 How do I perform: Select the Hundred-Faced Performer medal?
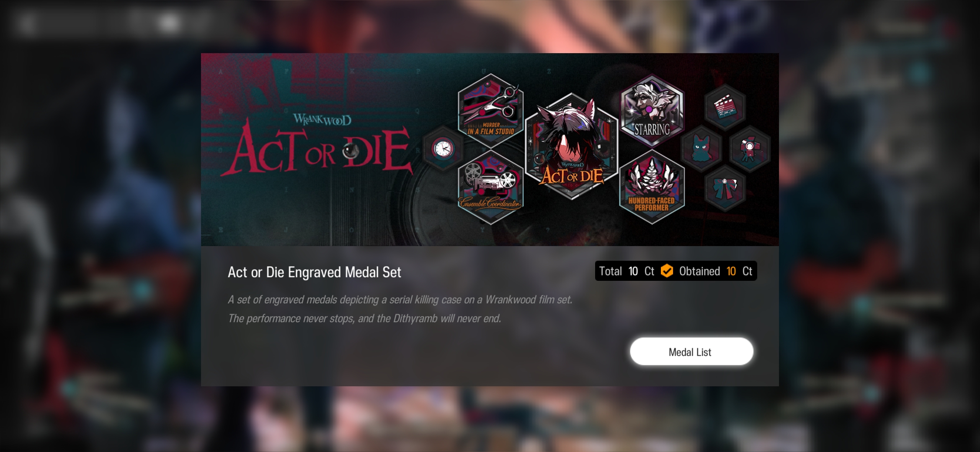[x=652, y=187]
